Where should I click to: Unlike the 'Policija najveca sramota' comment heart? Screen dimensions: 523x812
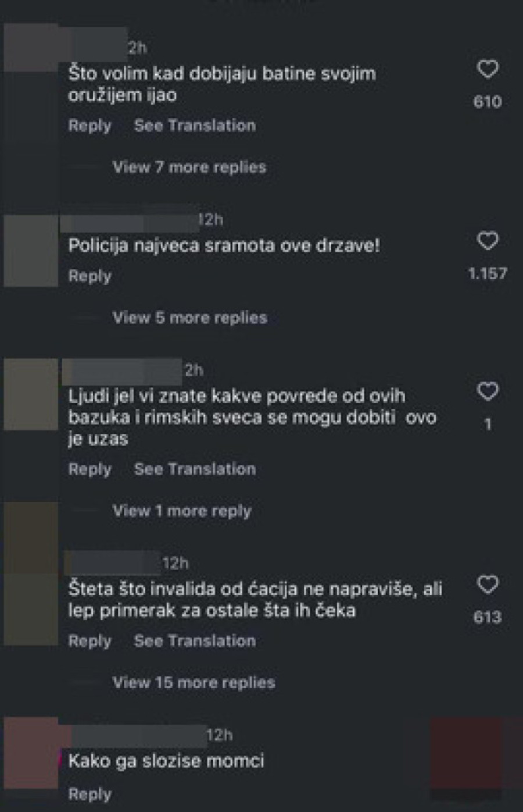(x=488, y=240)
